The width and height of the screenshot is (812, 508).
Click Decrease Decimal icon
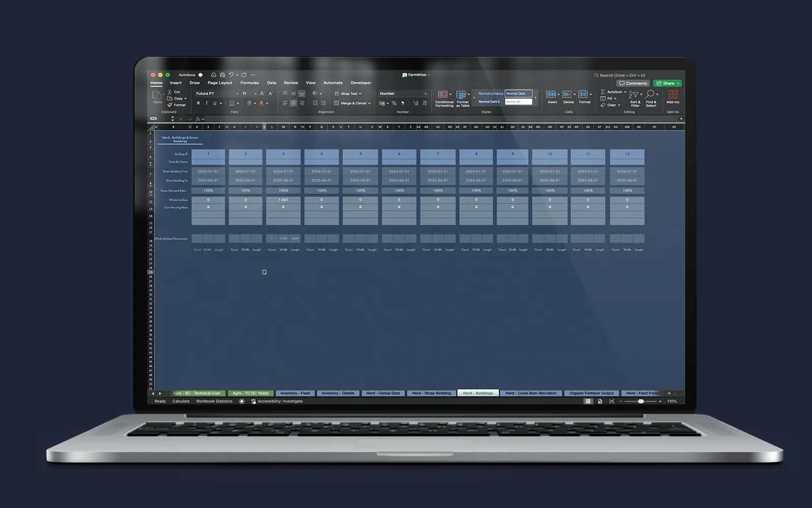click(424, 103)
